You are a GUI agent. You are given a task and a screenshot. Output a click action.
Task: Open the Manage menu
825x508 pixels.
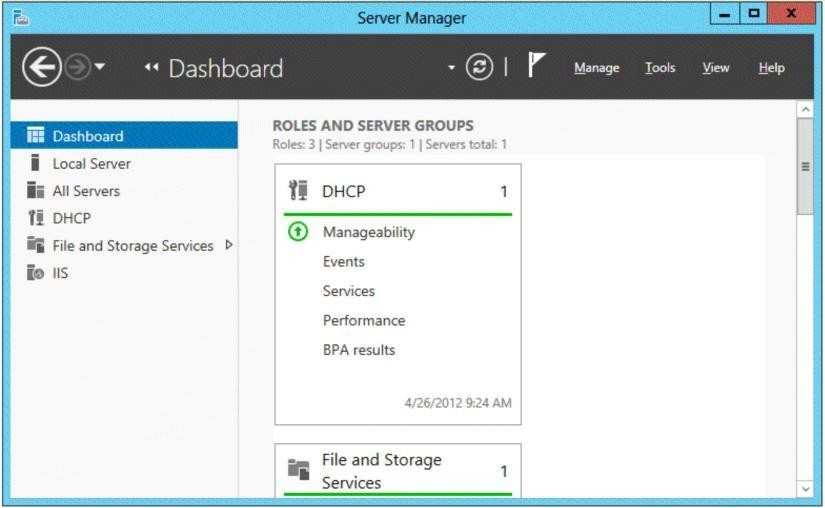pyautogui.click(x=597, y=68)
